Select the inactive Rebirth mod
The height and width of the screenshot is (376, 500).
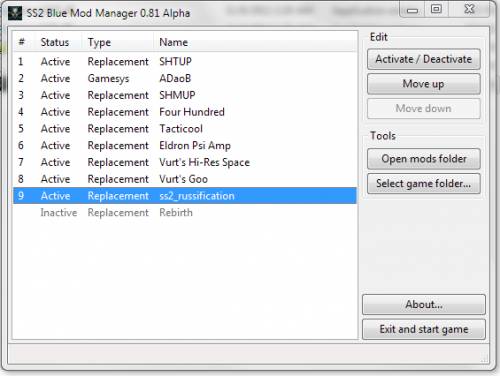[x=185, y=212]
